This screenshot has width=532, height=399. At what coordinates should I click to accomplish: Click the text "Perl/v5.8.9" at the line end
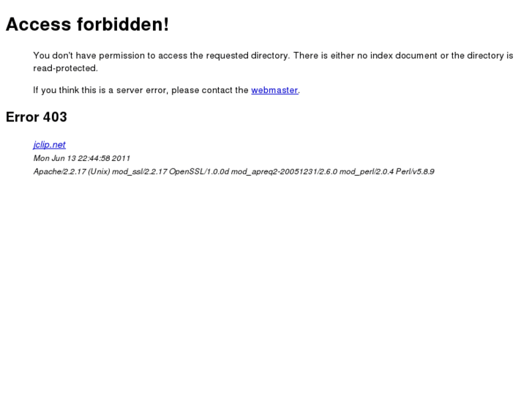point(415,172)
